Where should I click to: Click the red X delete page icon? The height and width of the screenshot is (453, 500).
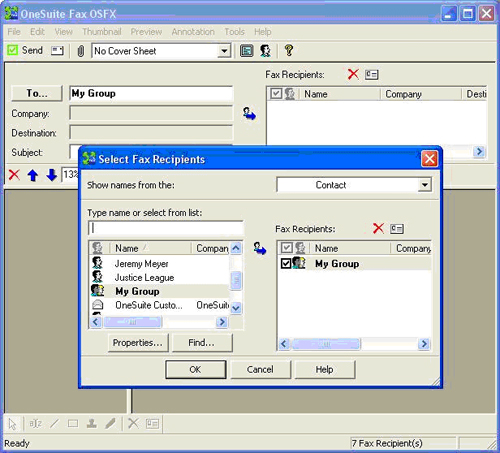tap(14, 175)
